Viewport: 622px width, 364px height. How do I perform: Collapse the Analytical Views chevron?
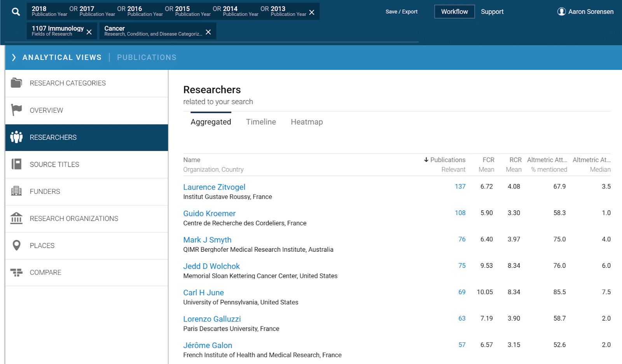tap(14, 57)
